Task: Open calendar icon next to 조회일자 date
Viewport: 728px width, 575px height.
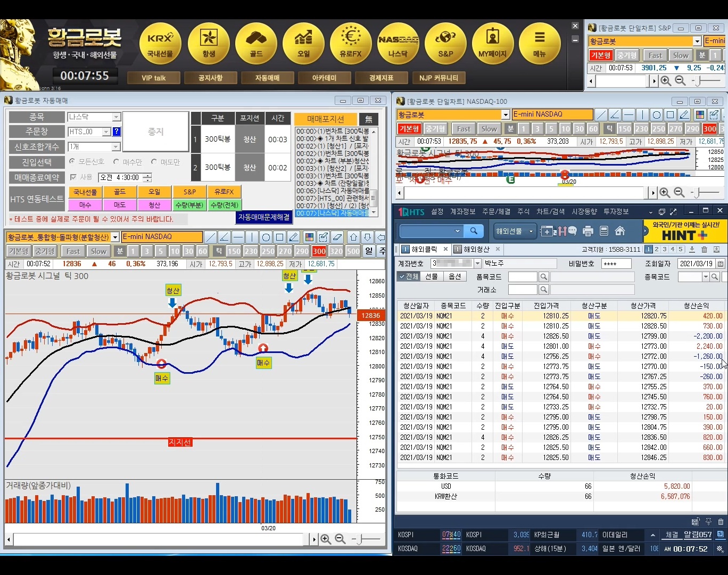Action: pos(721,264)
